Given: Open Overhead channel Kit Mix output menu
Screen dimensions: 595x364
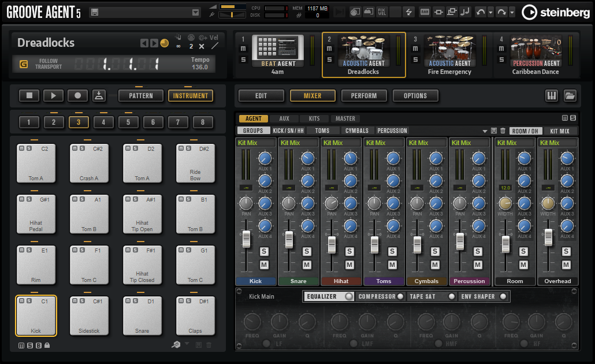Looking at the screenshot, I should pos(558,143).
